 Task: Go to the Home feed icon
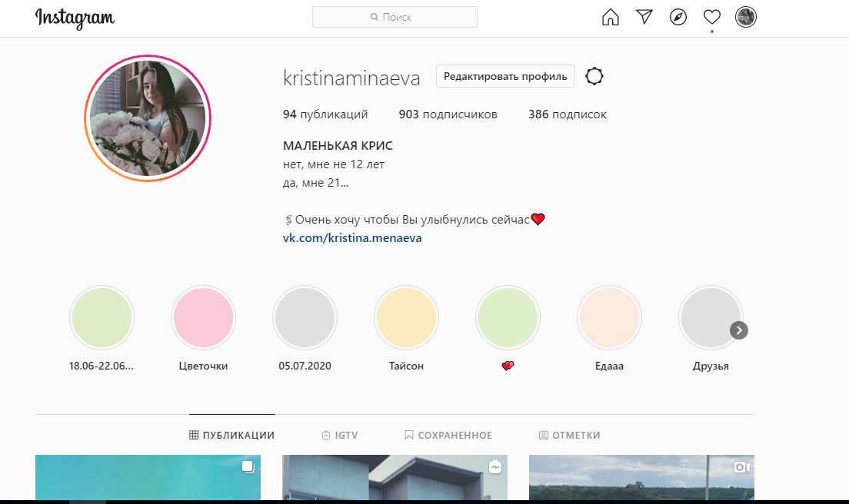611,17
